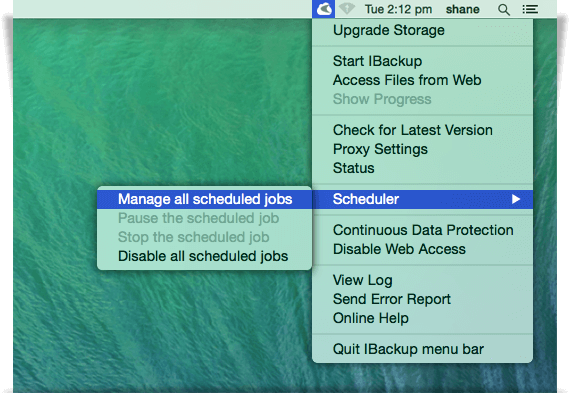
Task: Select Check for Latest Version
Action: click(422, 130)
